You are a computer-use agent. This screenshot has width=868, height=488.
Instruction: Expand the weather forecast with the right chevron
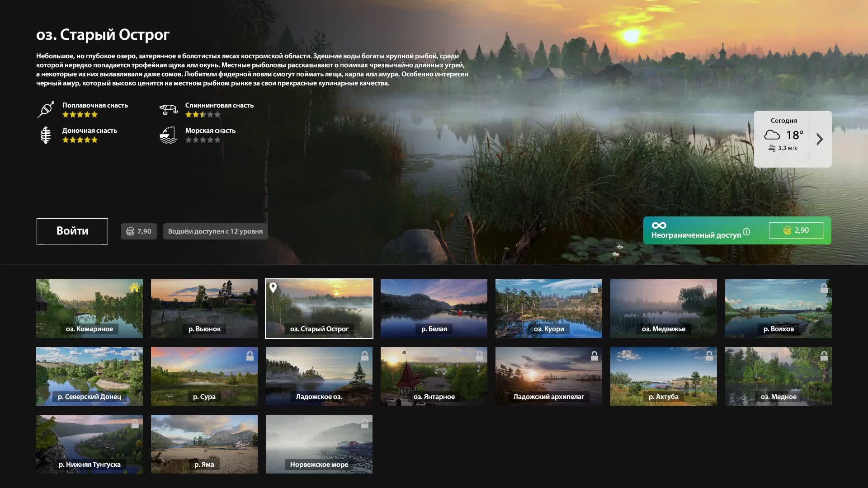pyautogui.click(x=820, y=139)
